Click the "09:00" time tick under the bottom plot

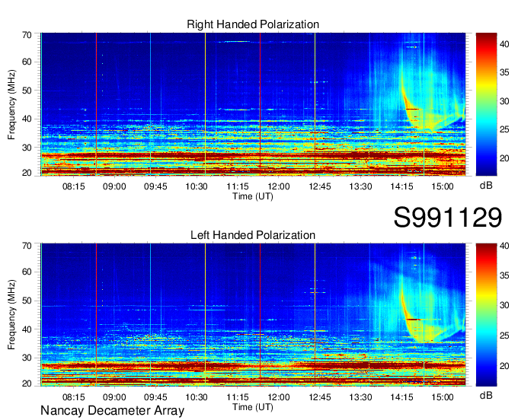point(114,397)
